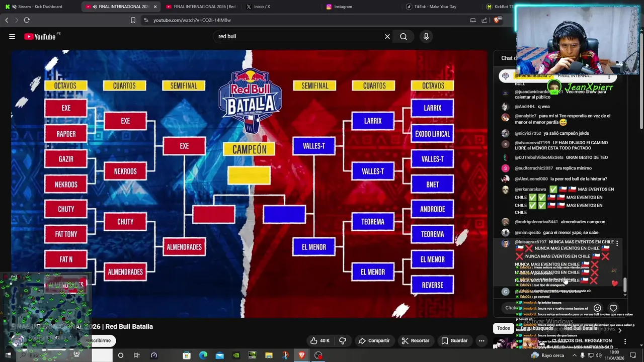Click the address bar URL youtube.com/watch
The image size is (644, 362).
click(x=192, y=20)
